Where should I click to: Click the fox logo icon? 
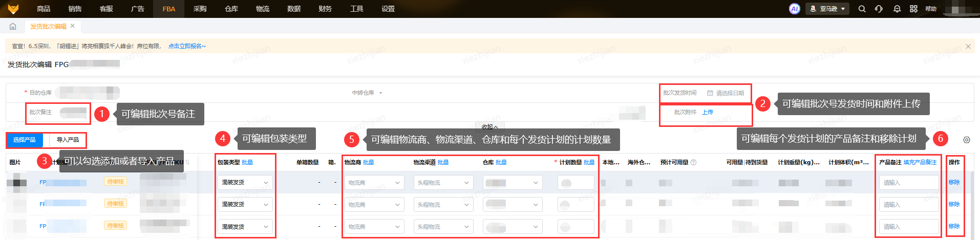point(13,9)
